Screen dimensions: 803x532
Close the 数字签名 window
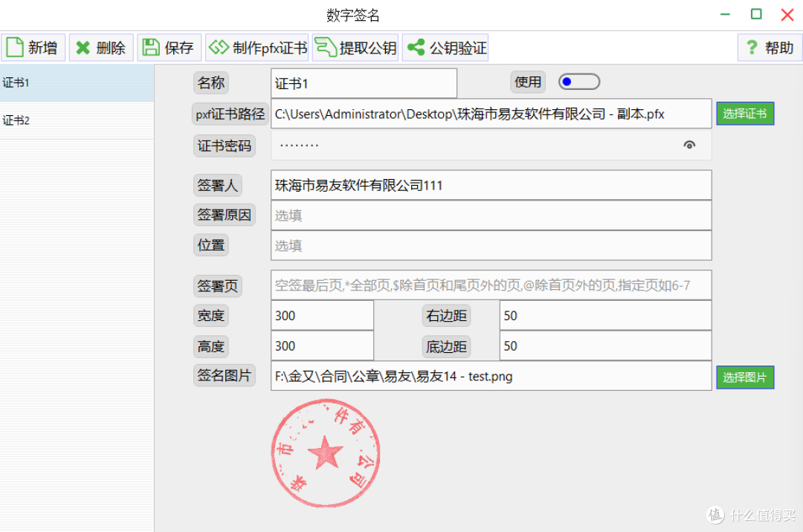787,14
